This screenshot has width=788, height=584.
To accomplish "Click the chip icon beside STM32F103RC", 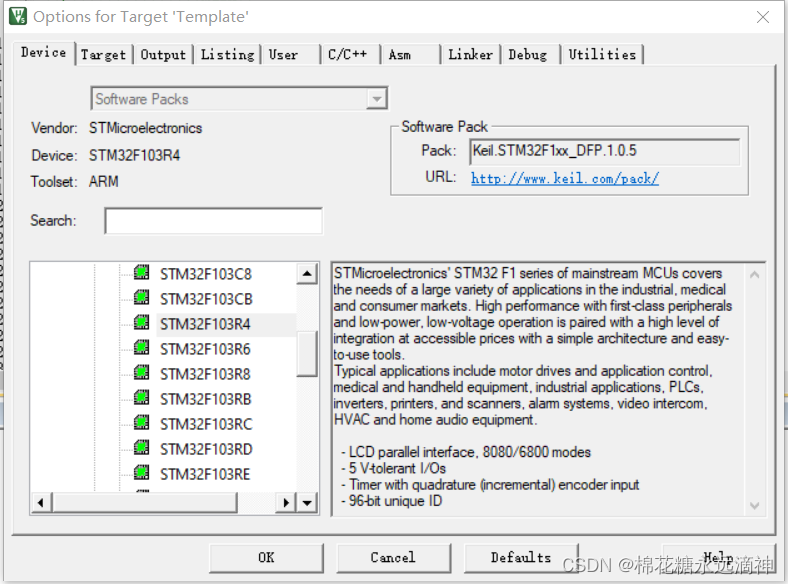I will [x=142, y=423].
